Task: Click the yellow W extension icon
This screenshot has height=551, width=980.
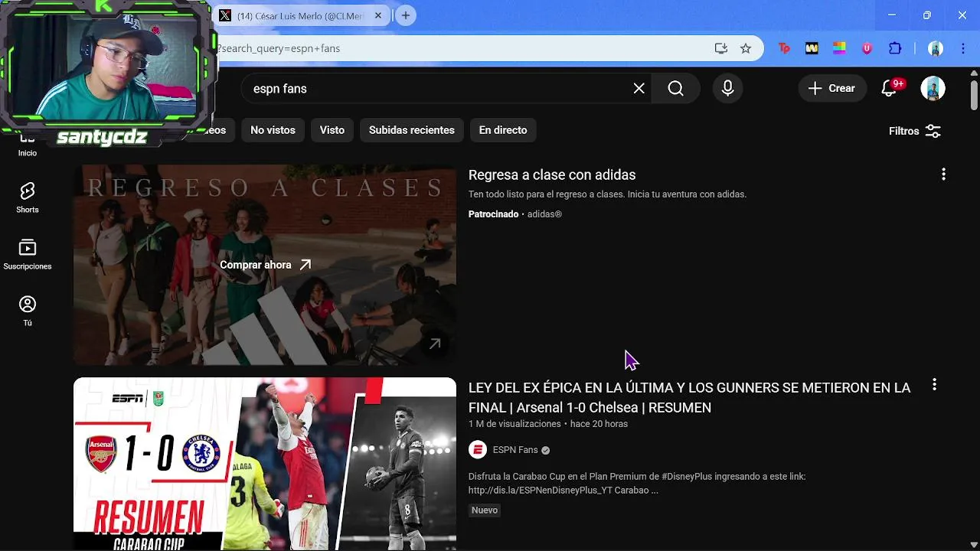Action: coord(812,48)
